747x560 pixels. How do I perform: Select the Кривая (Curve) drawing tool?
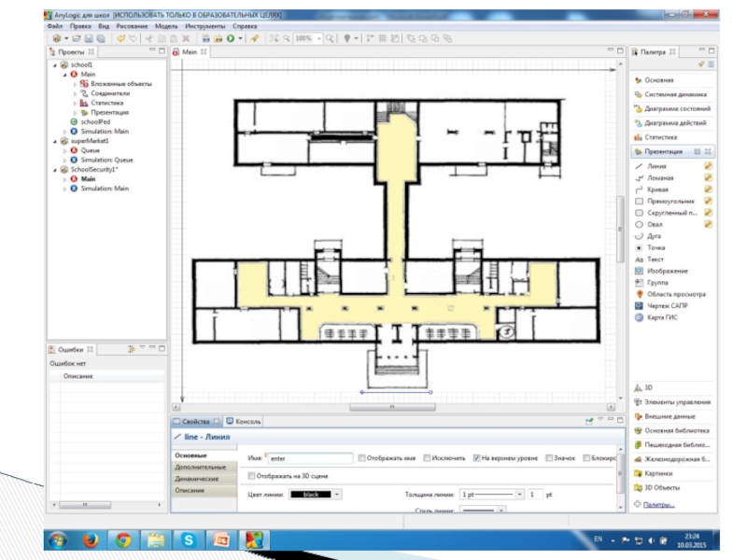[657, 189]
